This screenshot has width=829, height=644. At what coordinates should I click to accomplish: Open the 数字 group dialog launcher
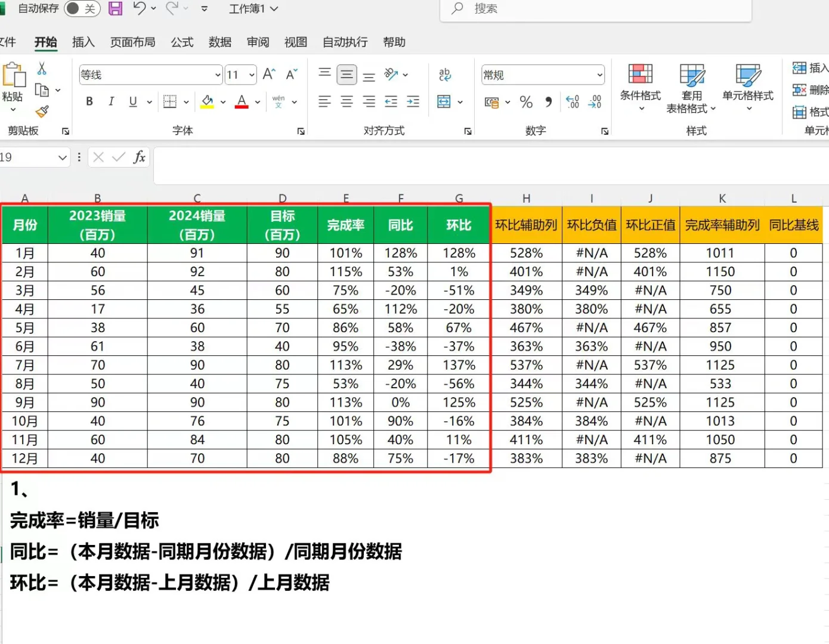tap(605, 131)
